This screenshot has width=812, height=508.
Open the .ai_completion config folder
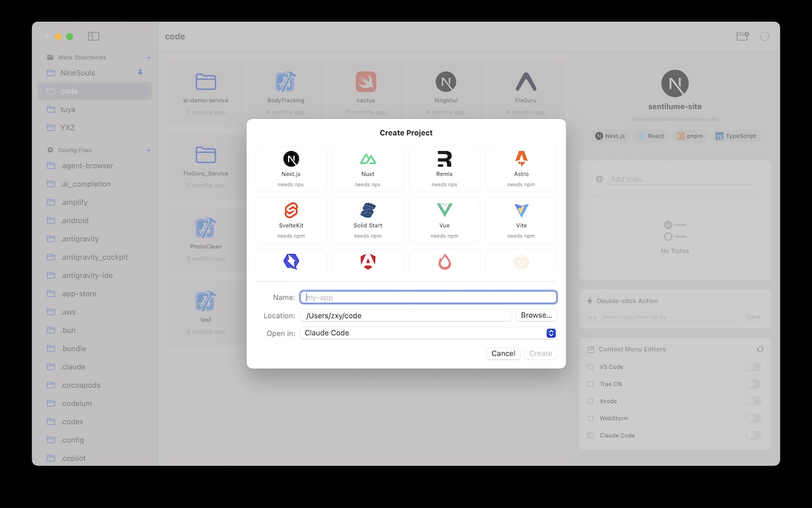(x=95, y=184)
